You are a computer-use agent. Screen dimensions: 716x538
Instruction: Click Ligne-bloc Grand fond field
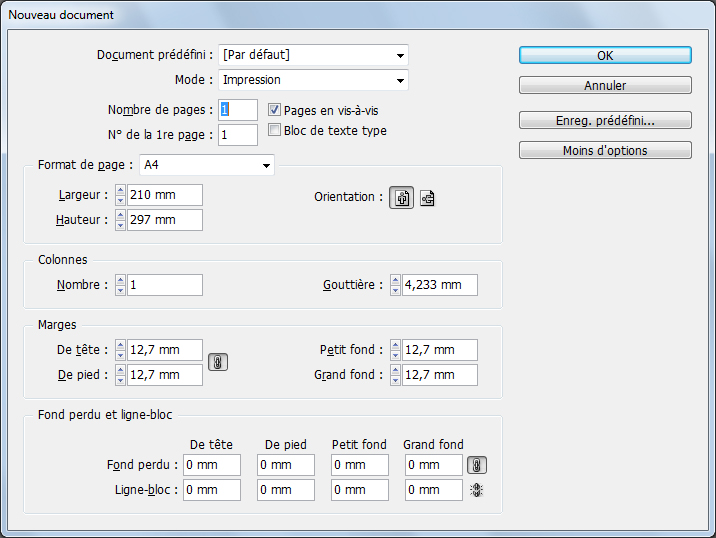click(x=434, y=490)
